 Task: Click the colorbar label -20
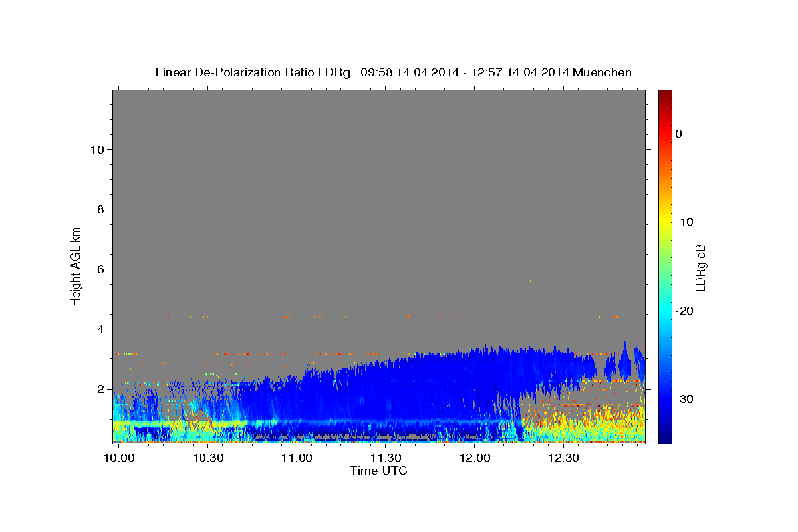tap(684, 311)
